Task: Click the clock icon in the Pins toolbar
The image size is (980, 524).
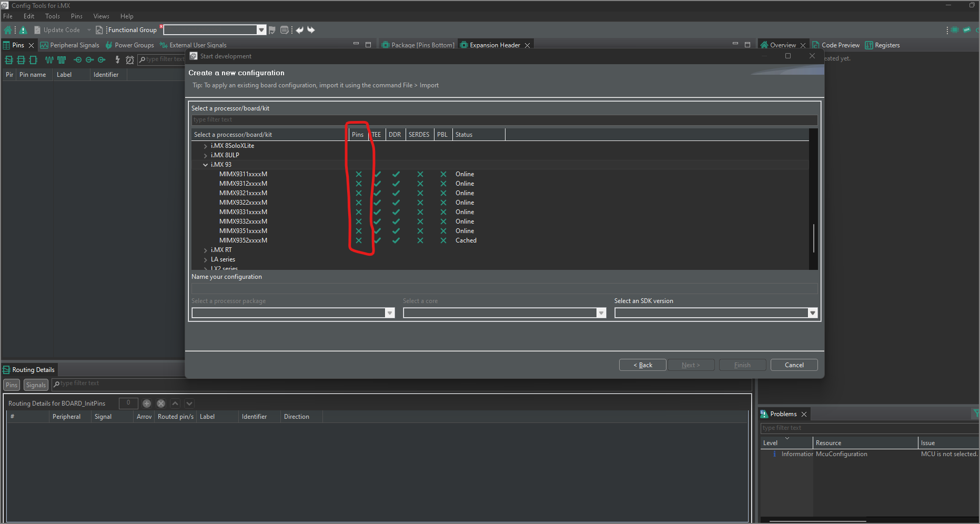Action: click(x=130, y=60)
